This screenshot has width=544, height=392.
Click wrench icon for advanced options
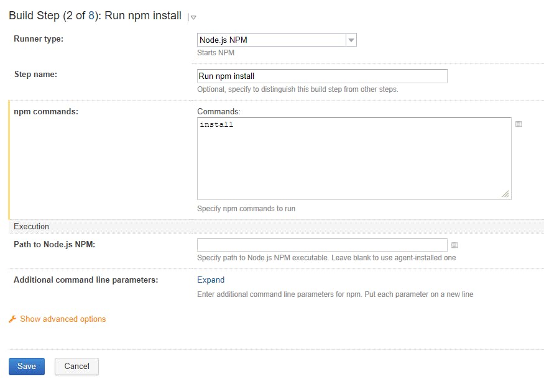[x=12, y=319]
